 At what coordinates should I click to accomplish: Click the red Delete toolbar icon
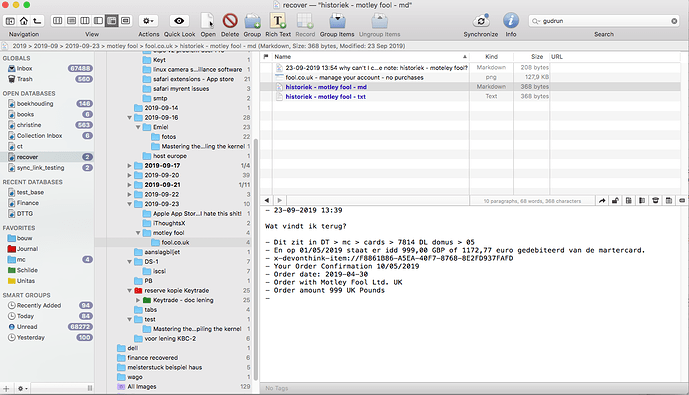coord(230,21)
